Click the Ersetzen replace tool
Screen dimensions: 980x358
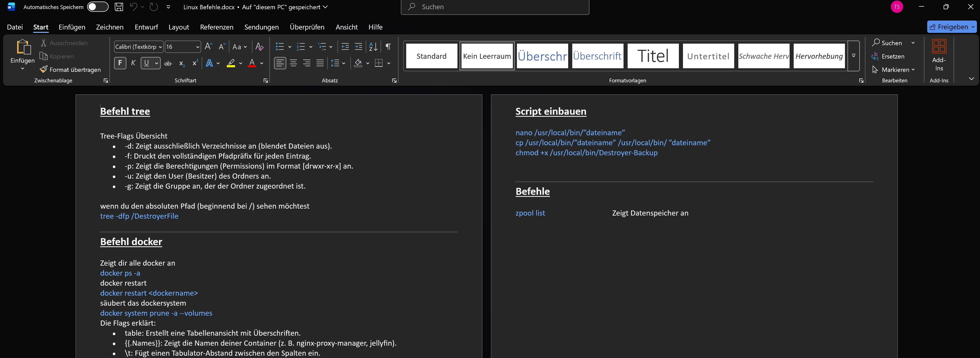click(x=888, y=56)
